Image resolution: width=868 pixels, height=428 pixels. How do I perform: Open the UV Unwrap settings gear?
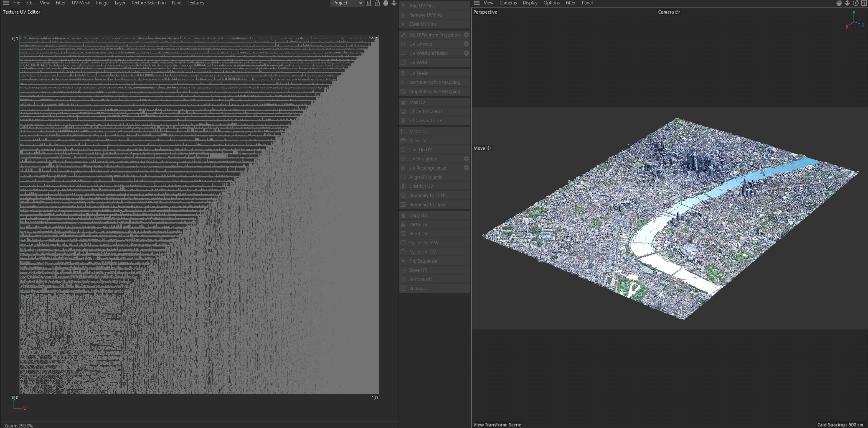(466, 44)
